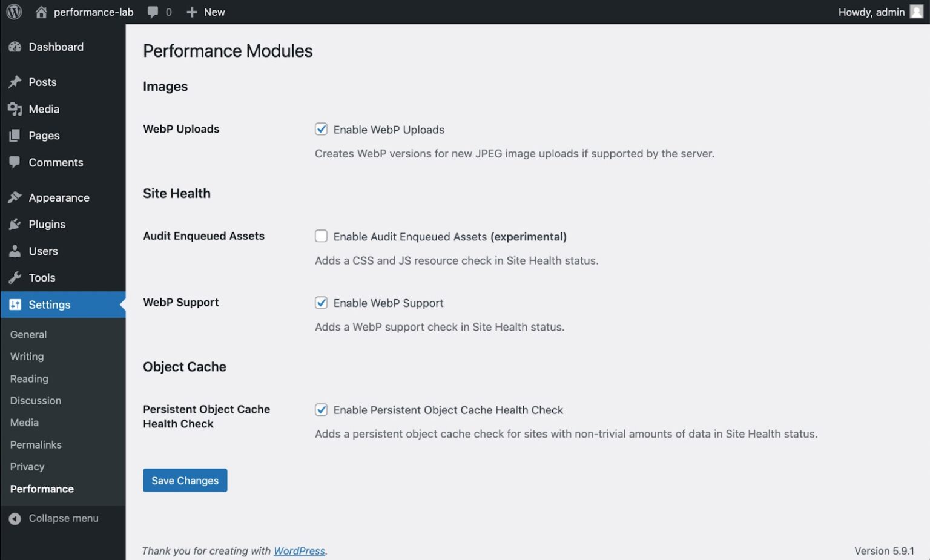Select the Posts pushpin icon
Image resolution: width=930 pixels, height=560 pixels.
click(15, 82)
